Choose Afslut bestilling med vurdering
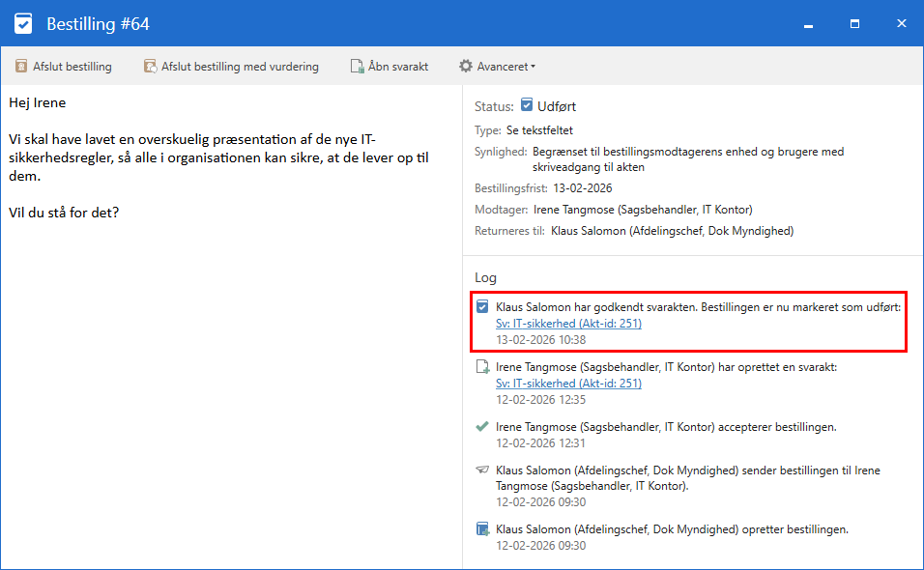This screenshot has width=924, height=570. coord(240,67)
